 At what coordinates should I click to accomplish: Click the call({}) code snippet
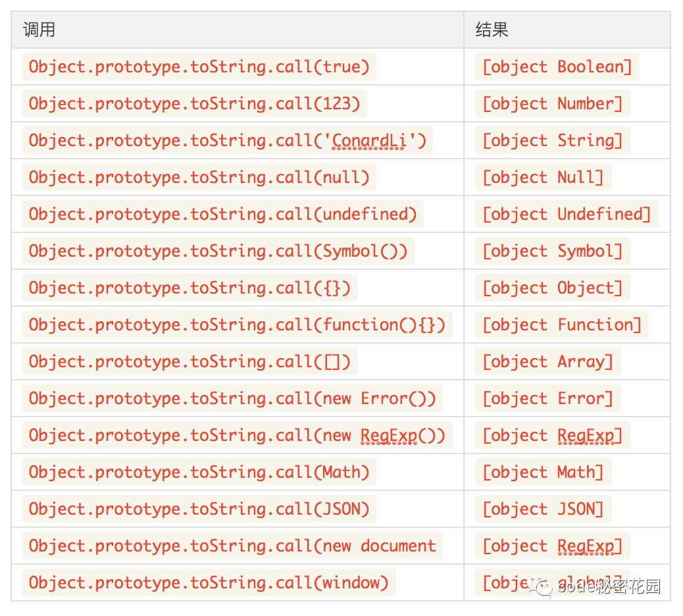[x=190, y=288]
